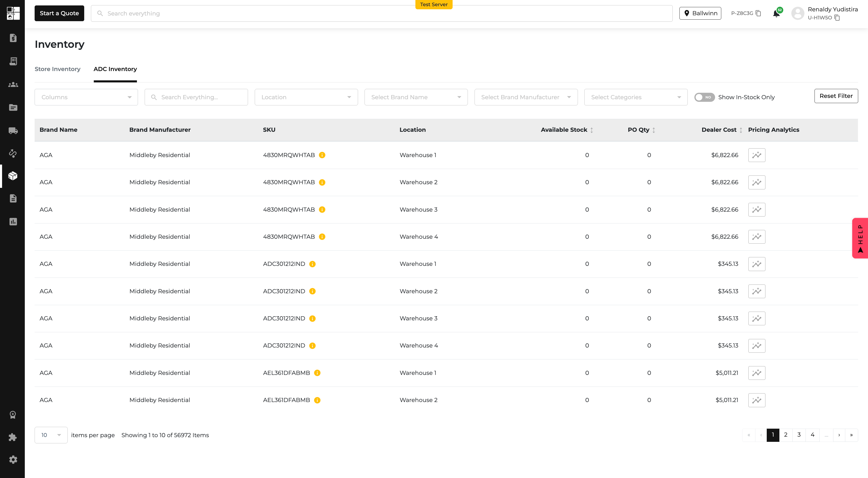Copy the P-Z8C3G code icon
The image size is (868, 478).
(x=758, y=13)
